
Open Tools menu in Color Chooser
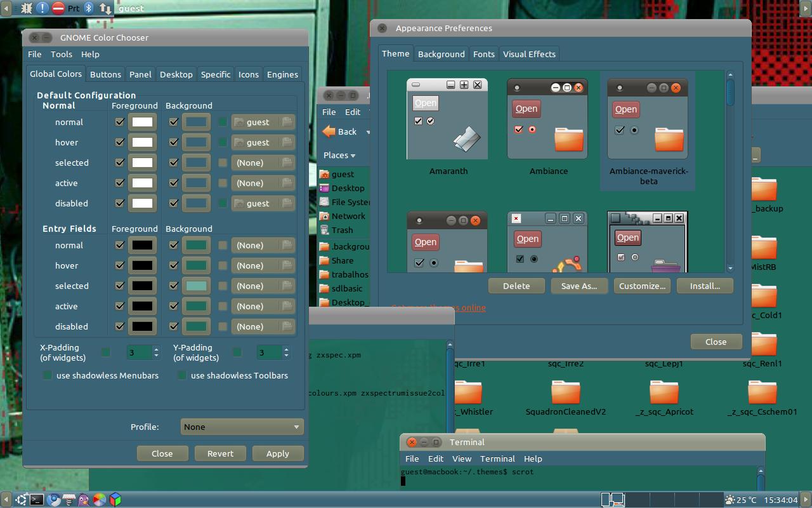62,55
